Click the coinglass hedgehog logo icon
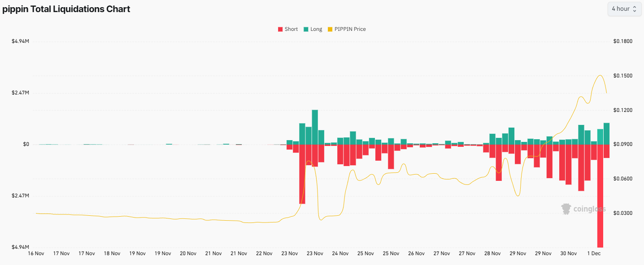644x265 pixels. point(565,209)
